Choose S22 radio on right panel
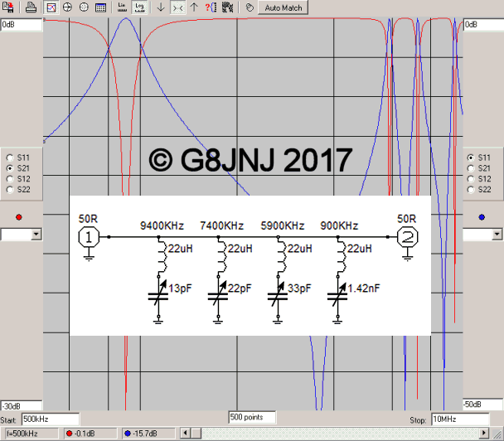504x441 pixels. click(x=471, y=189)
